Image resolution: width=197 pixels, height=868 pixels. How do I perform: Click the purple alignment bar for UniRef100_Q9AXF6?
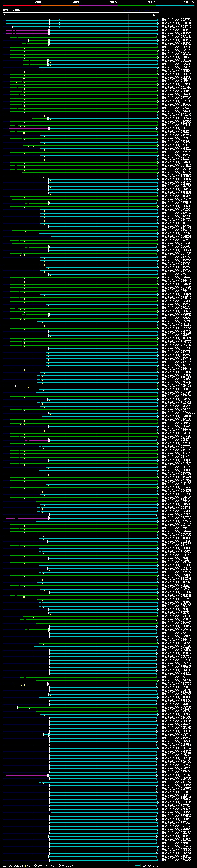29,128
